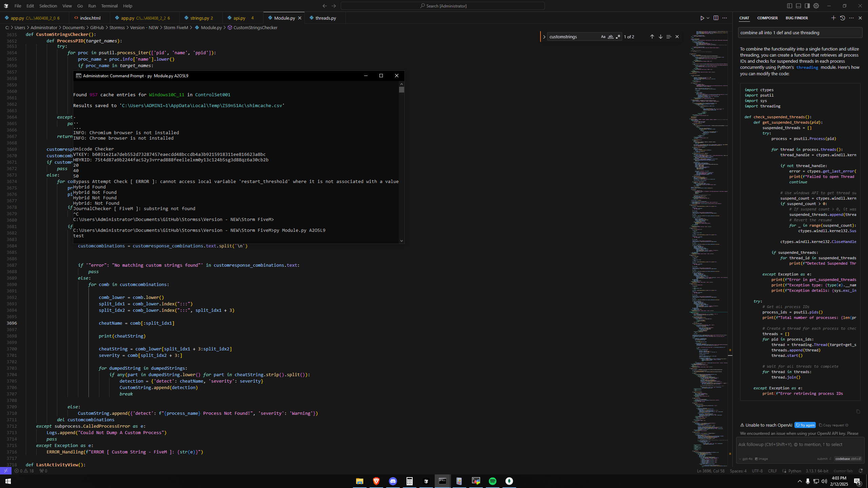Open the Help menu

coord(127,6)
